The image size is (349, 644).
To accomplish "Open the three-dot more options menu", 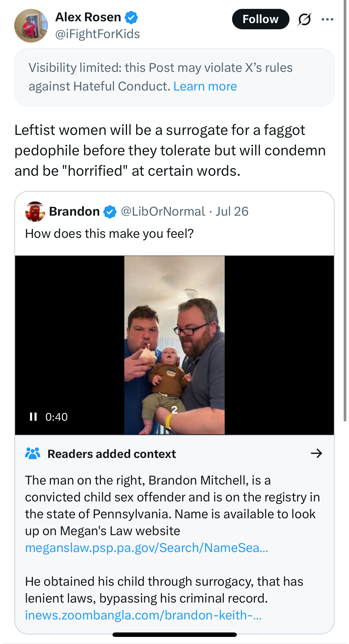I will point(327,20).
